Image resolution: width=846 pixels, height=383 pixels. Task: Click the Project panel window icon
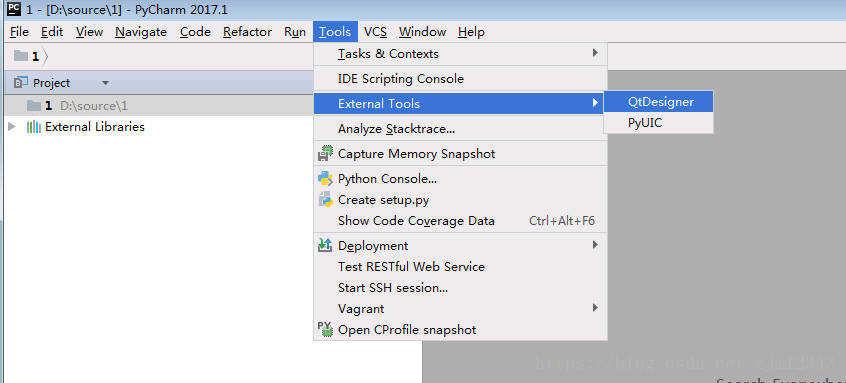tap(21, 83)
